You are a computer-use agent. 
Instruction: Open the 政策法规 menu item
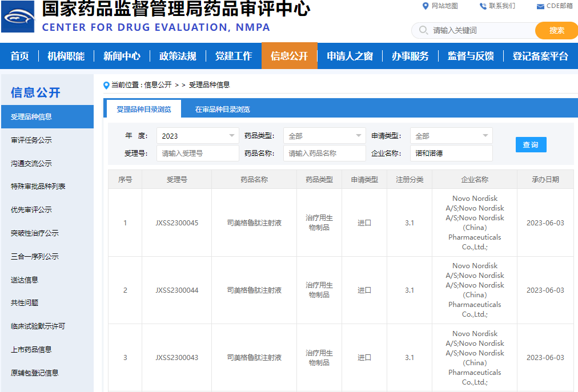(178, 56)
